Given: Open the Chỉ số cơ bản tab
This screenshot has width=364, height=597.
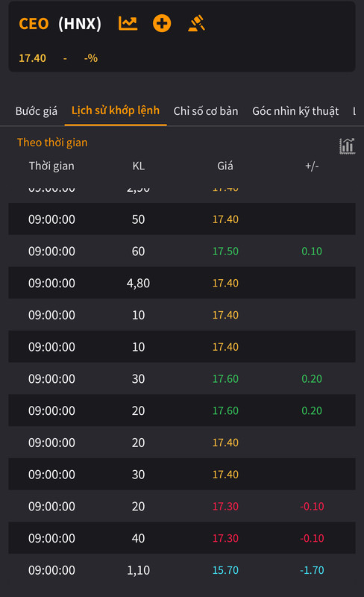Looking at the screenshot, I should click(206, 110).
